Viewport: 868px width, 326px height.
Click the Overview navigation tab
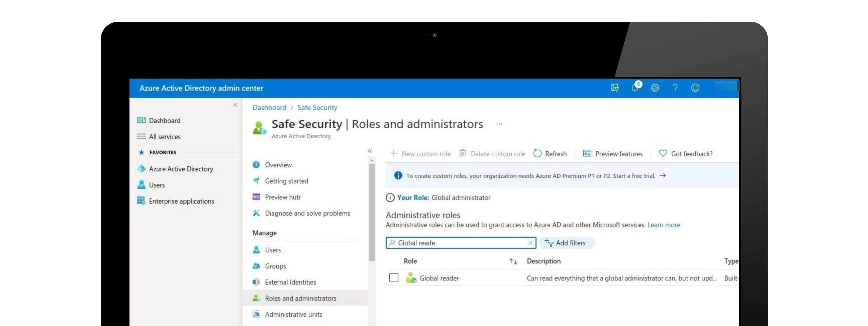(x=278, y=165)
